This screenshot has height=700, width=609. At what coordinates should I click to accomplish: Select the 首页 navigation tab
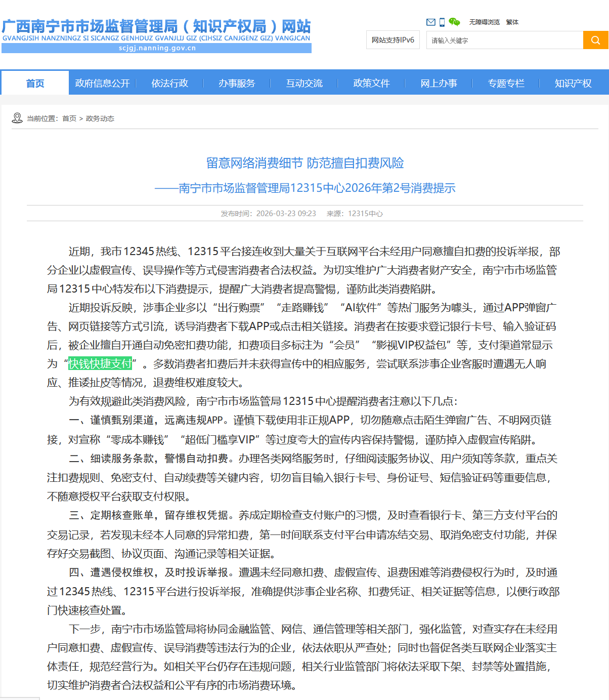click(x=35, y=83)
